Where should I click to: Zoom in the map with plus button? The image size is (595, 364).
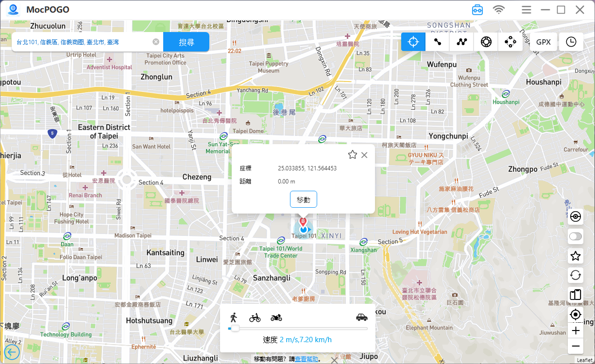pyautogui.click(x=576, y=331)
